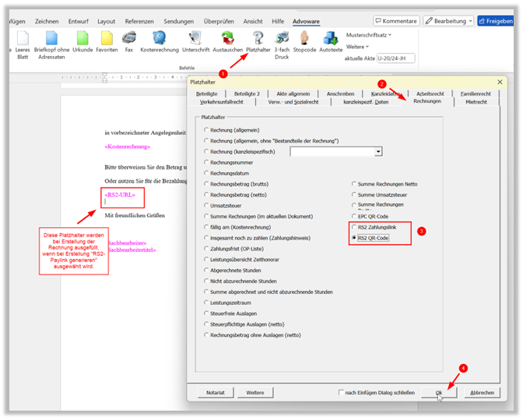523x420 pixels.
Task: Click the Freigeben button
Action: click(x=496, y=21)
